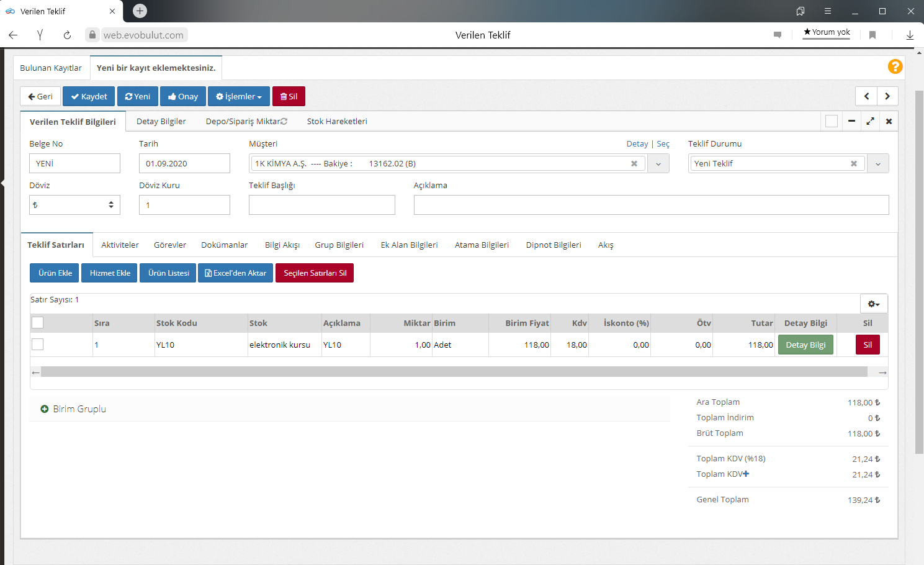Toggle the empty square box in the panel header

[832, 121]
